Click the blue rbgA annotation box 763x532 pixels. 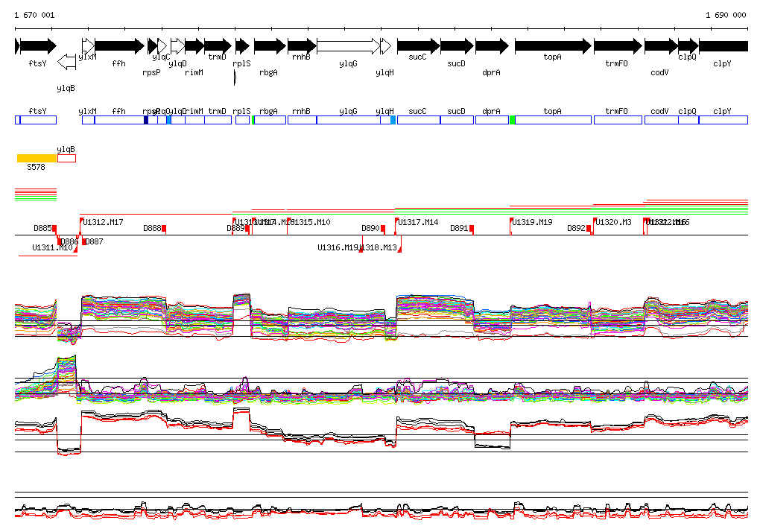(270, 120)
